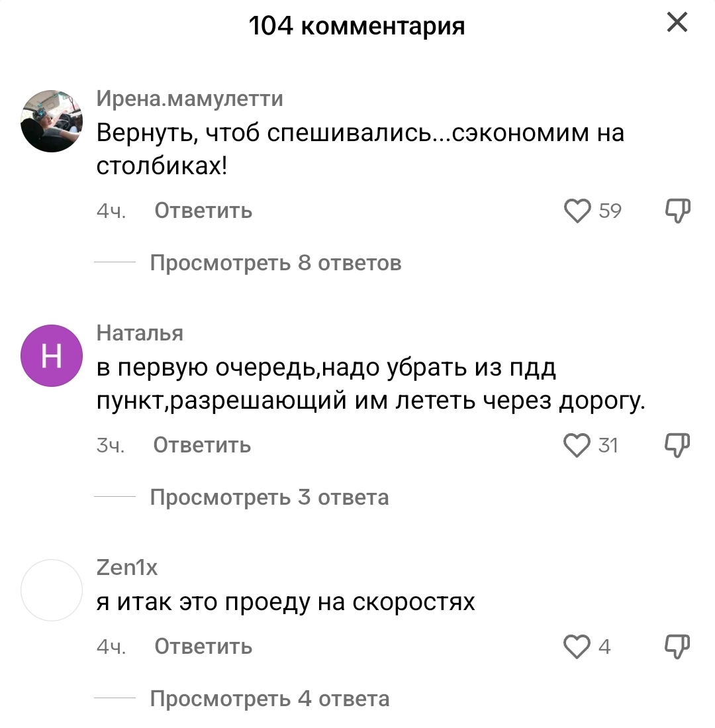Reply to Ирена.мамулетти's comment
The height and width of the screenshot is (728, 715).
point(203,211)
